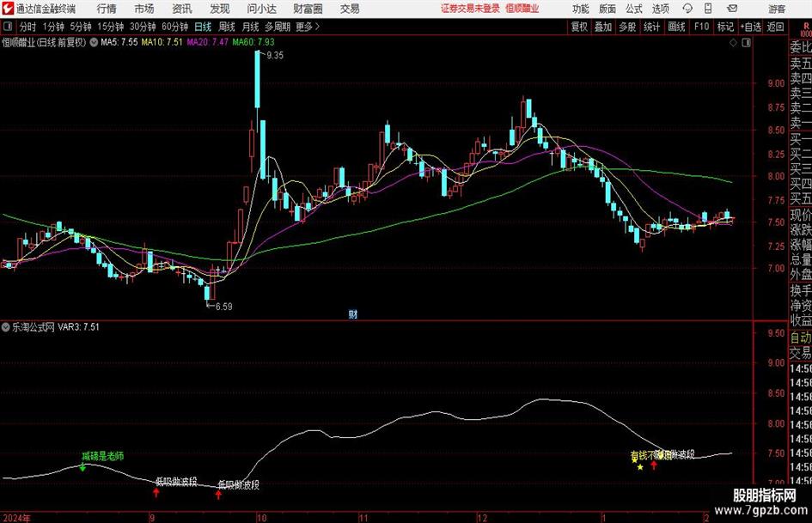Image resolution: width=812 pixels, height=523 pixels.
Task: Click the 游客 guest account label
Action: point(776,9)
